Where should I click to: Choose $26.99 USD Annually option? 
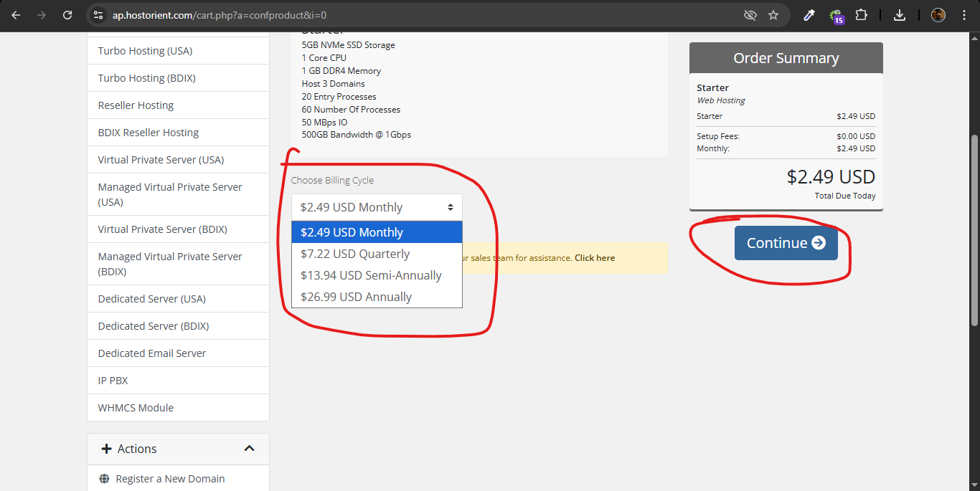(x=356, y=297)
